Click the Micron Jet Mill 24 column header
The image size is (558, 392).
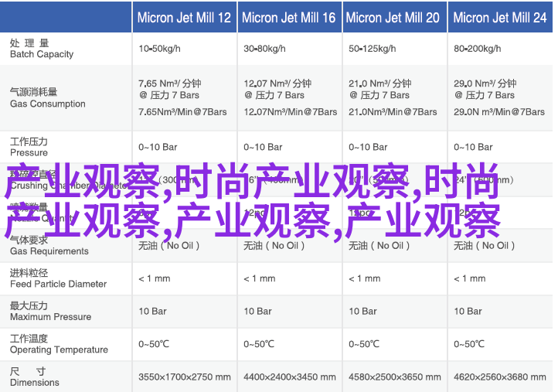[x=500, y=18]
